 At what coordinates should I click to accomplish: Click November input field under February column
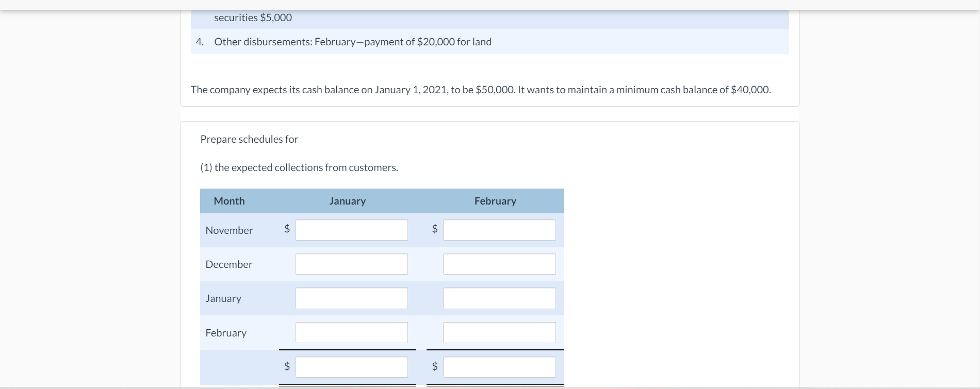[499, 230]
